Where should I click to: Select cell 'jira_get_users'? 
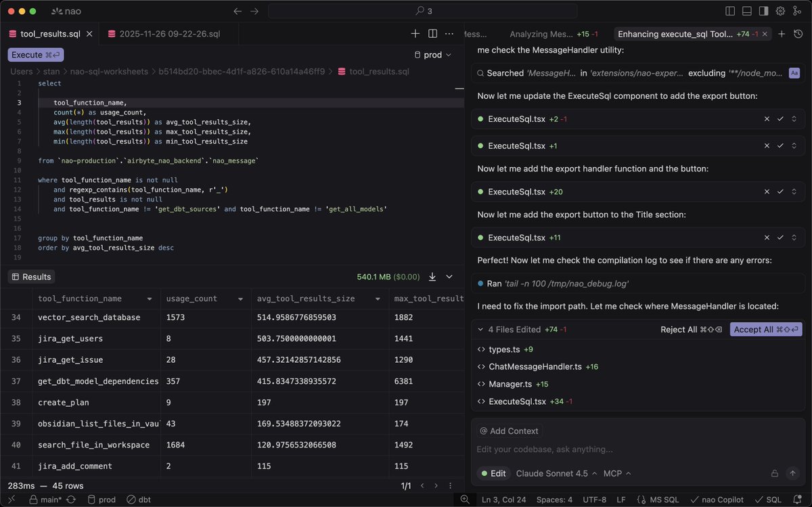coord(96,338)
